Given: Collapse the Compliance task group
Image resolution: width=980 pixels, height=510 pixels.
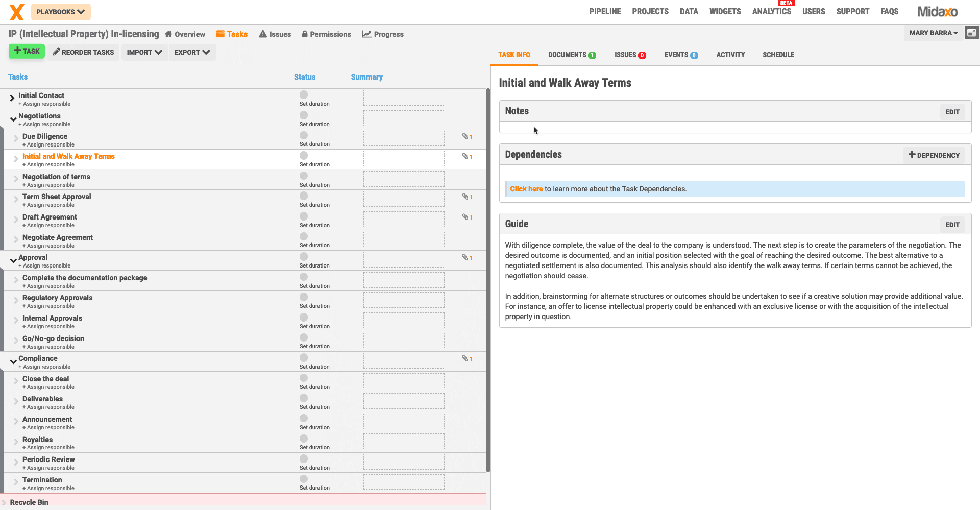Looking at the screenshot, I should point(13,361).
